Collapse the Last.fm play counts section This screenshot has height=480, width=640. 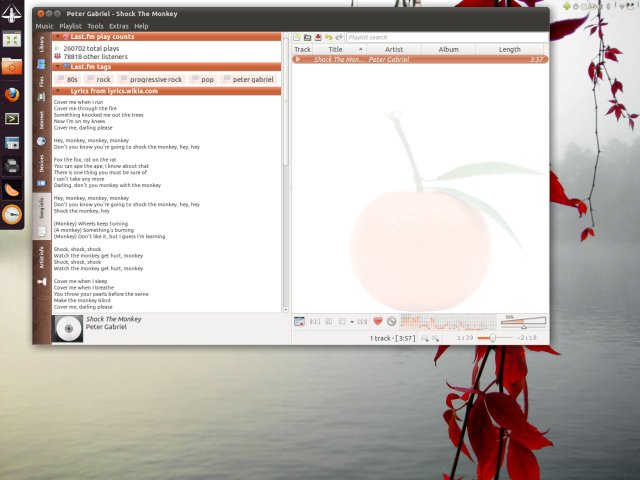click(57, 36)
